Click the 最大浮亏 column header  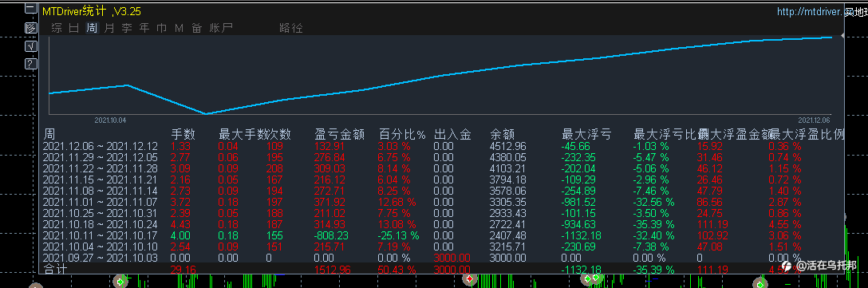click(586, 134)
